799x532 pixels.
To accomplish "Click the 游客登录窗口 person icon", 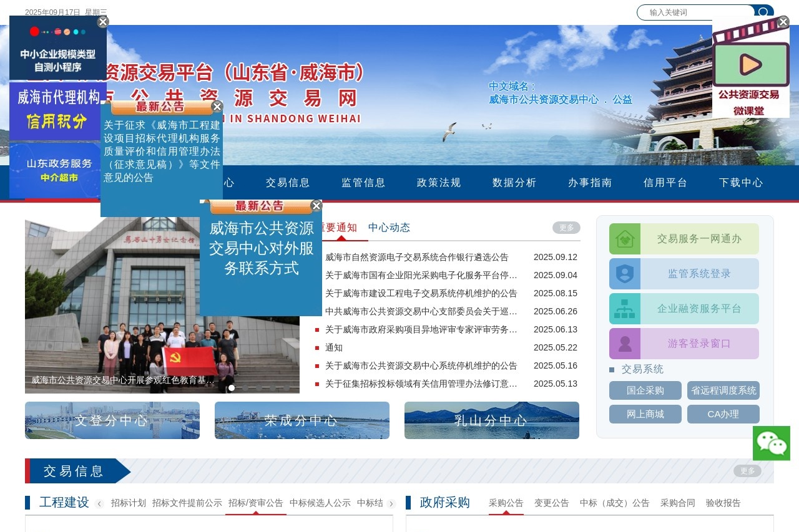I will point(625,343).
